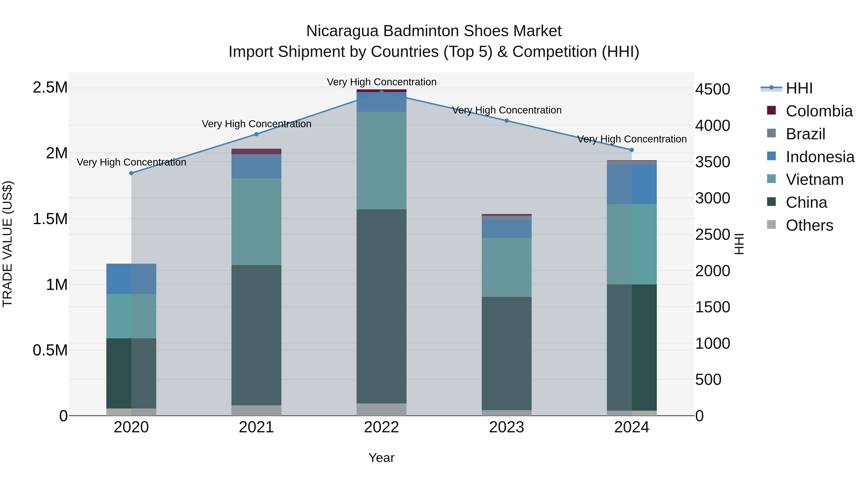
Task: Click the vertical HHI axis title on right
Action: (x=739, y=244)
